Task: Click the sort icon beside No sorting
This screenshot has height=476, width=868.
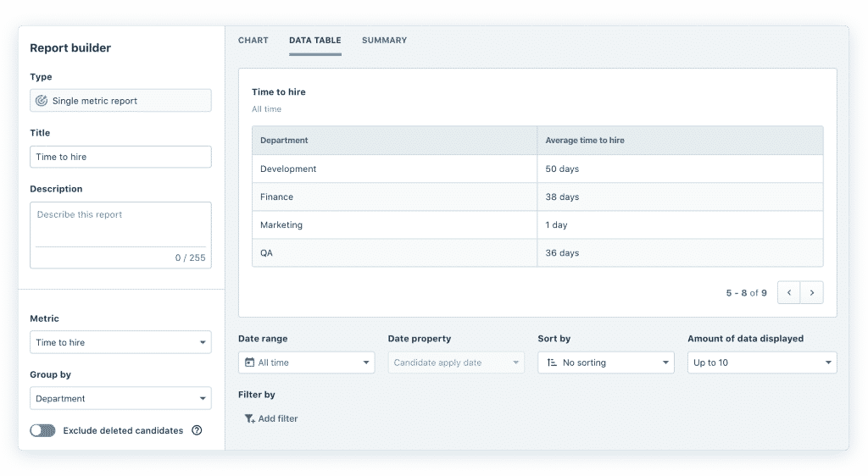Action: tap(552, 363)
